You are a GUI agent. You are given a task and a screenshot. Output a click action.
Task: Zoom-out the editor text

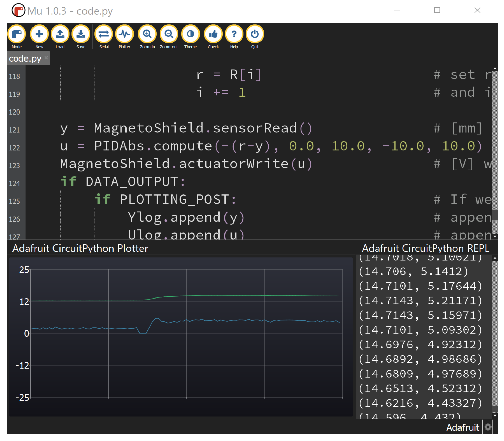pos(169,34)
